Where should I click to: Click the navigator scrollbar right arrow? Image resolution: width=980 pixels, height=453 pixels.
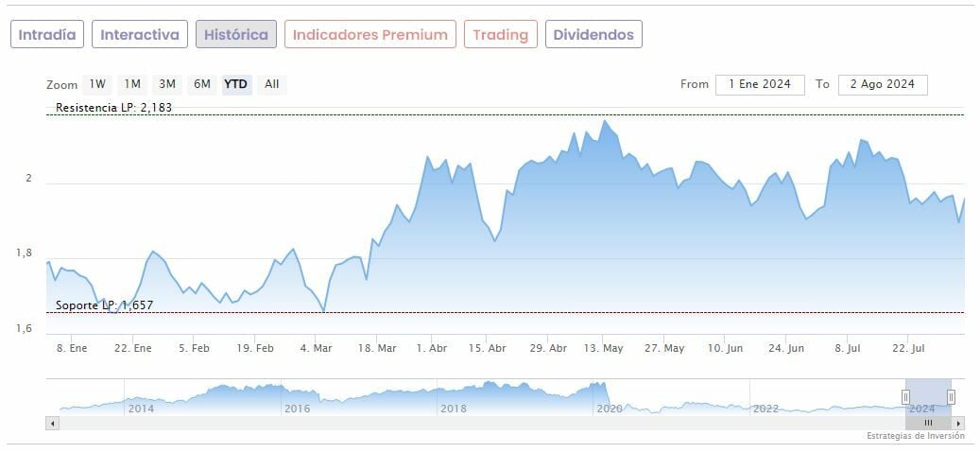959,423
